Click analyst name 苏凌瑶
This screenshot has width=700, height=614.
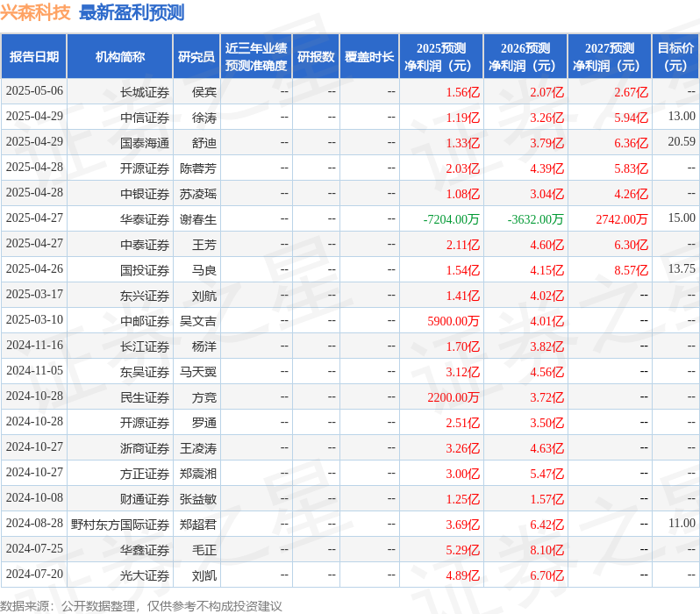point(198,194)
